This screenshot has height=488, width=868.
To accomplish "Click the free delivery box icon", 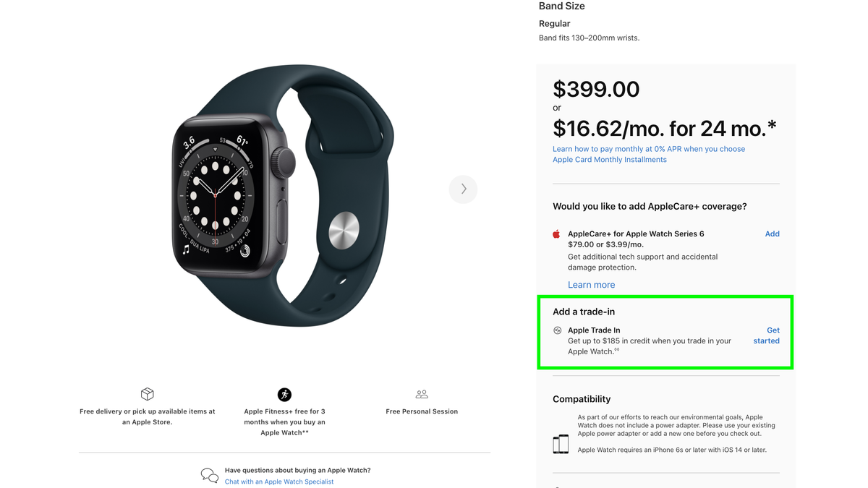I will click(147, 395).
